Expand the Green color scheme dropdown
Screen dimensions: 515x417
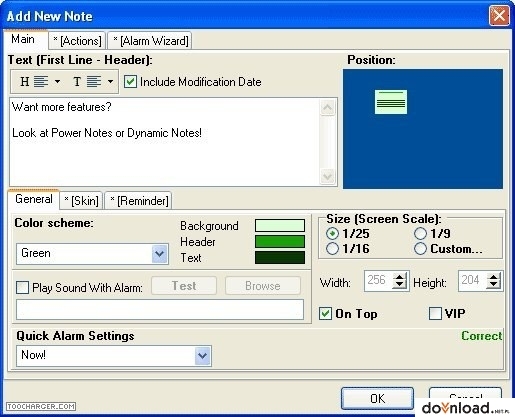pyautogui.click(x=159, y=254)
